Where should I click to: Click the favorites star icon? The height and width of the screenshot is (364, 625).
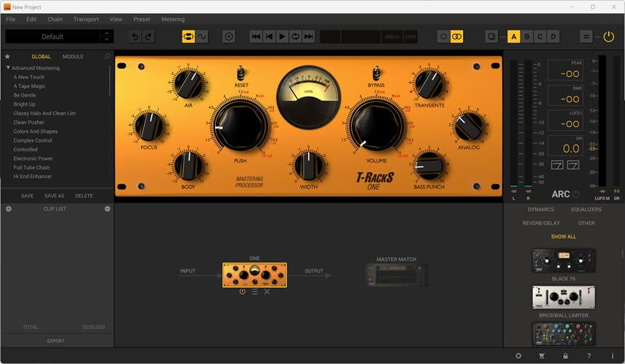tap(7, 57)
